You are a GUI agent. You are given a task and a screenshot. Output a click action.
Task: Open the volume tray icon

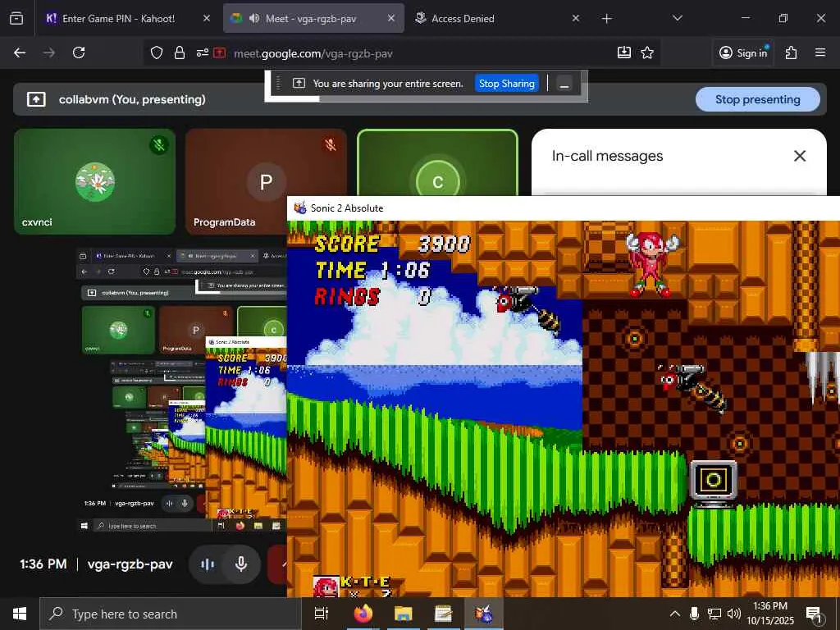point(734,614)
